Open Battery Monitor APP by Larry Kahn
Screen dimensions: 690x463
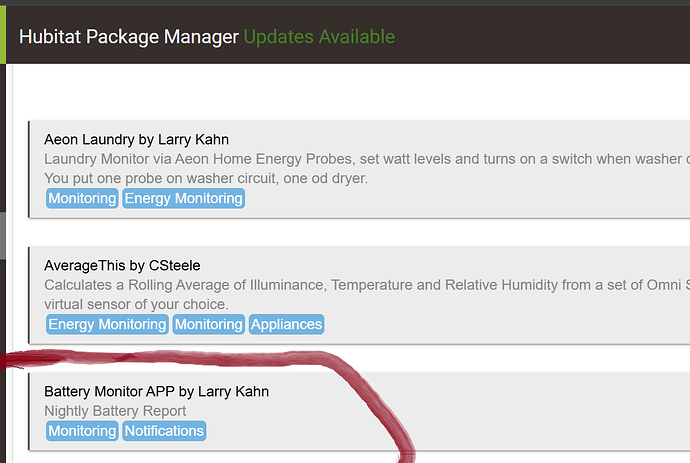pos(156,391)
